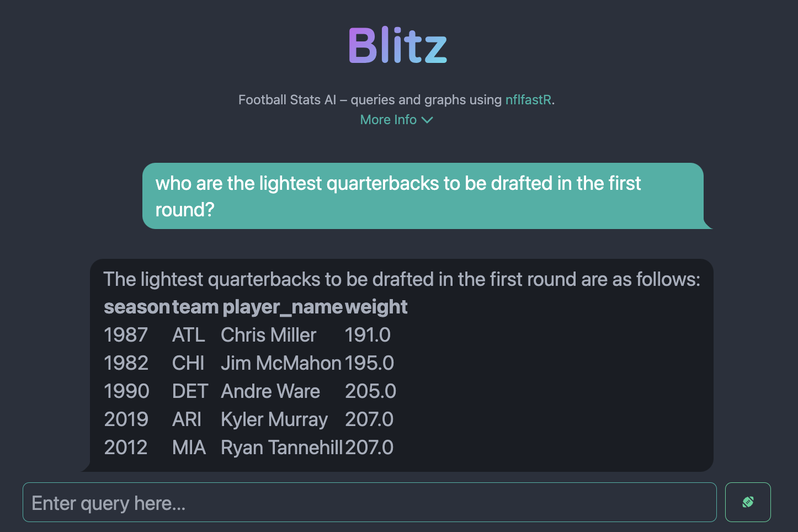Screen dimensions: 798x532
Task: Click the response intro sentence text
Action: click(x=402, y=279)
